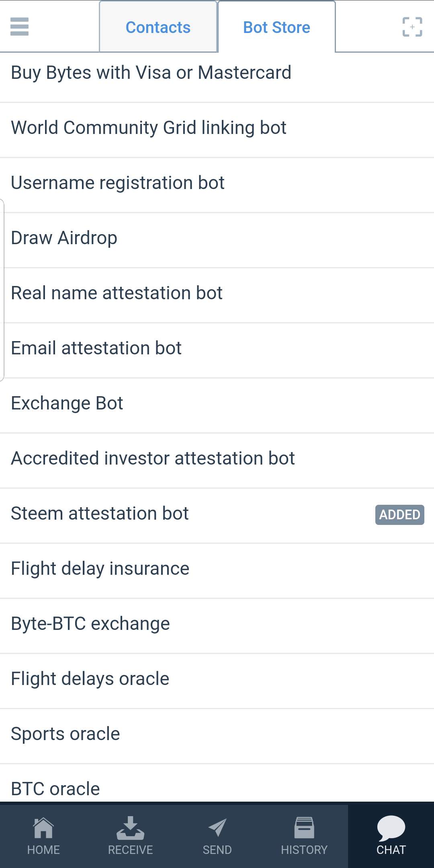Open Flight delay insurance bot
The image size is (434, 868).
coord(100,569)
